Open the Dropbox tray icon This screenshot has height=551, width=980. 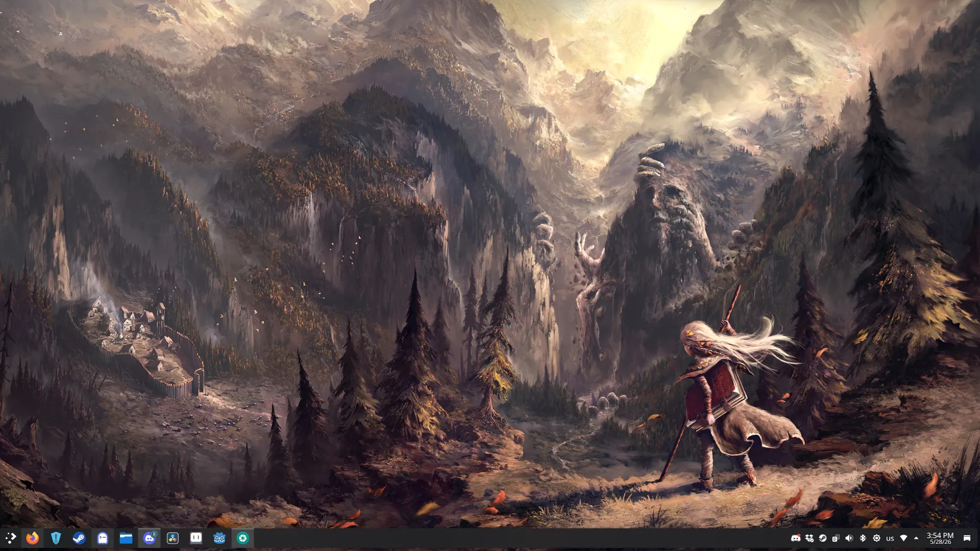[x=809, y=538]
